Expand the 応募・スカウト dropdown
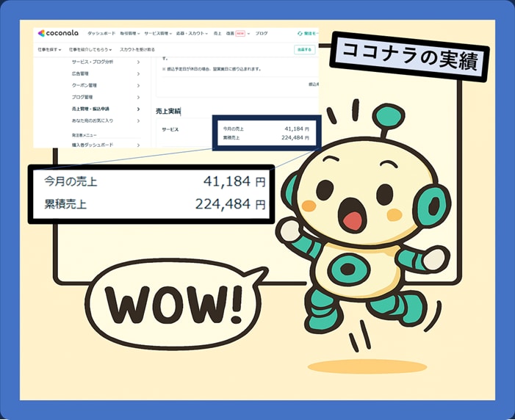Screen dimensions: 515x420 (x=192, y=34)
